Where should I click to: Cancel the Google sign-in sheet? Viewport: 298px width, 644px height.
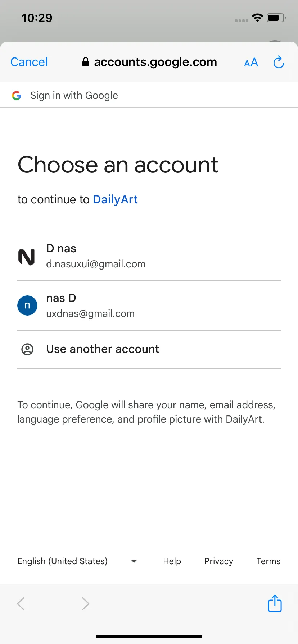point(29,62)
